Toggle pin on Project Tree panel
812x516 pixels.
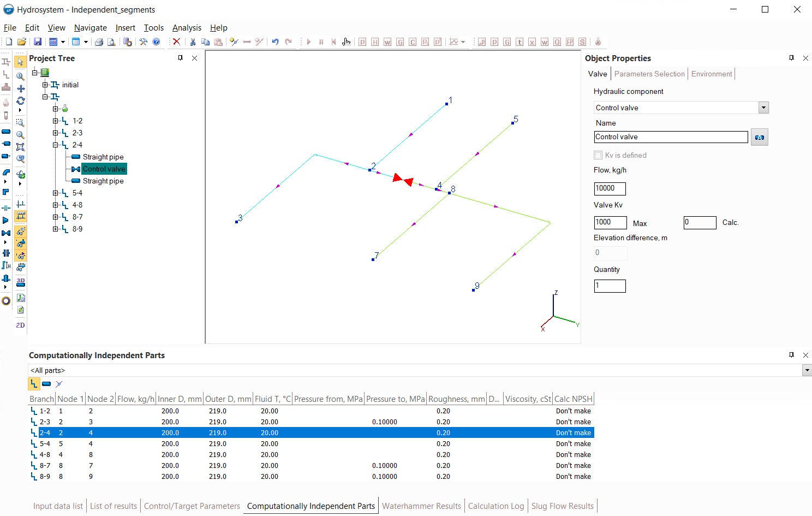(180, 58)
